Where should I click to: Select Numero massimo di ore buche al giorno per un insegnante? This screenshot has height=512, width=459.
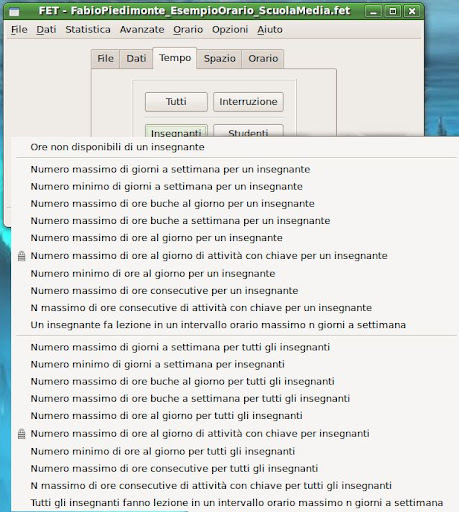[x=173, y=204]
